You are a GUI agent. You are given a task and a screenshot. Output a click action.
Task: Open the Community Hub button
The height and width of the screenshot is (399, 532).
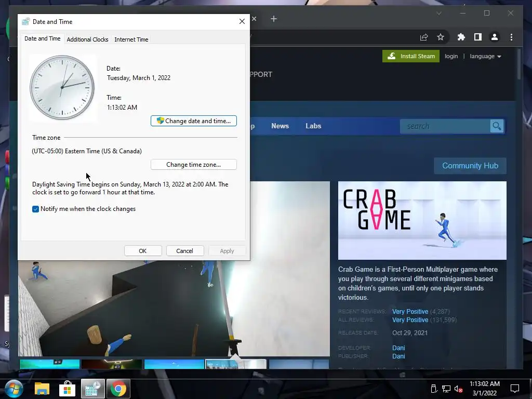(470, 166)
